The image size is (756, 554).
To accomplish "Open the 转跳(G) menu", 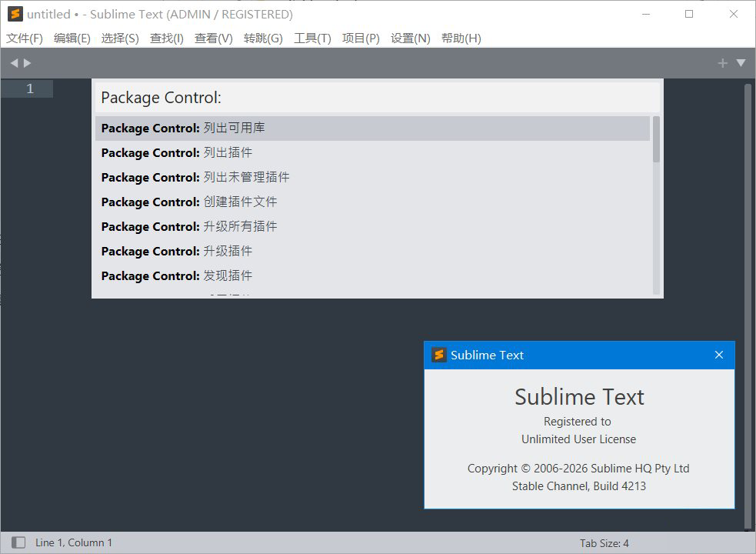I will [x=263, y=38].
